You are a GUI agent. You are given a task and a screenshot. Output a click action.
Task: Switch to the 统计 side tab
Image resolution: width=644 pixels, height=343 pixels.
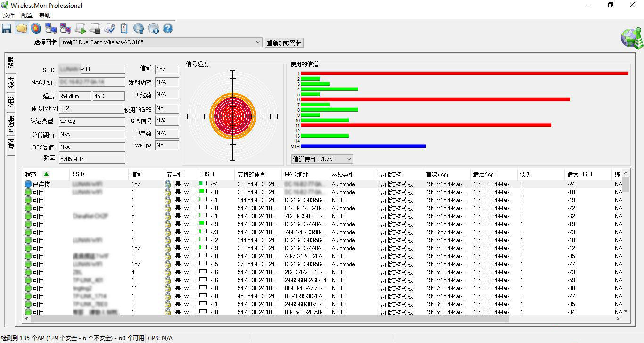click(x=10, y=83)
